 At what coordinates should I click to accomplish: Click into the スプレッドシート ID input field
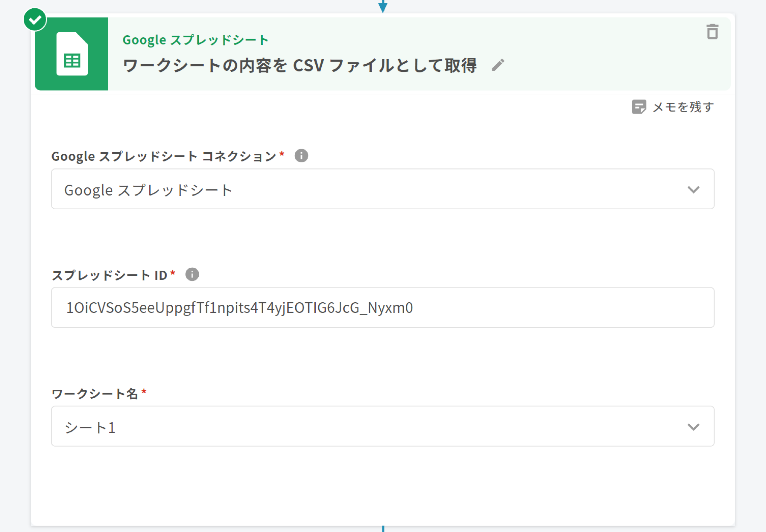pyautogui.click(x=382, y=307)
